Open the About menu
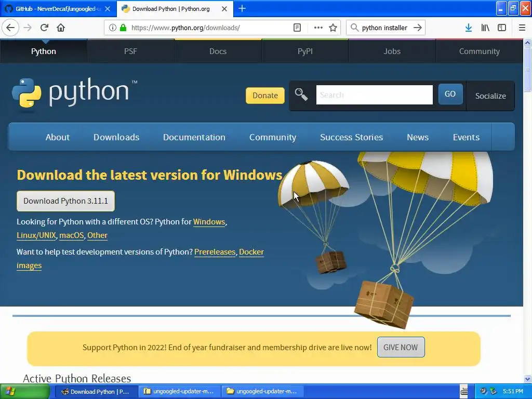This screenshot has width=532, height=399. (57, 137)
